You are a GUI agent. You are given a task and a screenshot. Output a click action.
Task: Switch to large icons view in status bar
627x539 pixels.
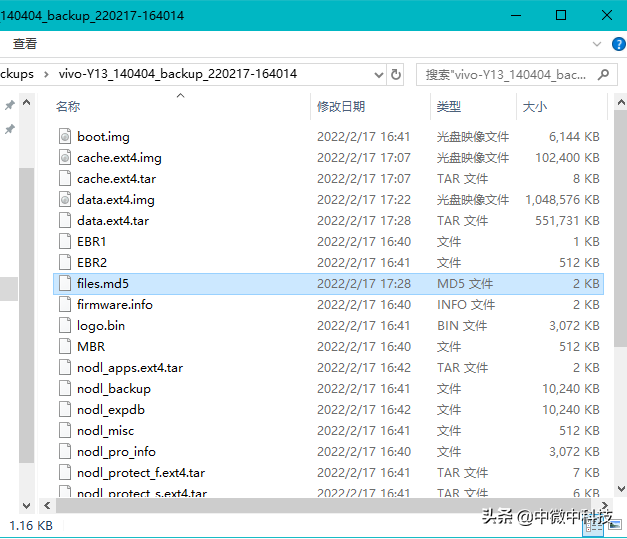pyautogui.click(x=615, y=524)
